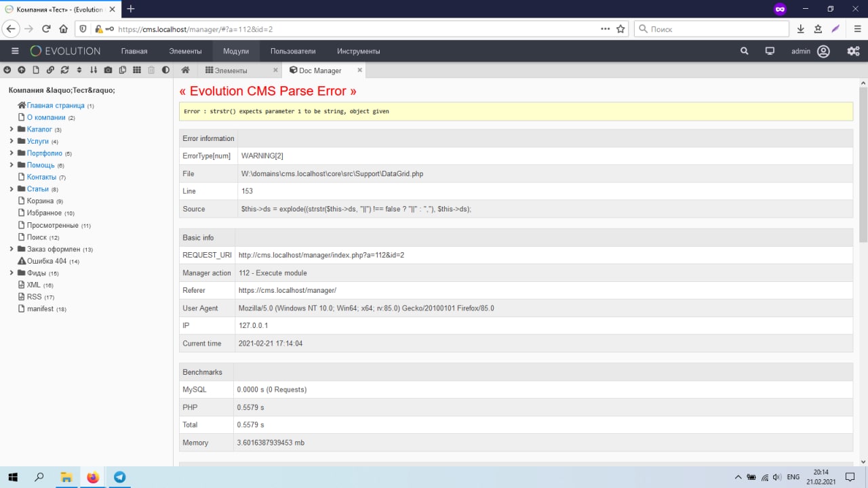Toggle dark theme with half-circle contrast icon
This screenshot has height=488, width=868.
pos(165,70)
